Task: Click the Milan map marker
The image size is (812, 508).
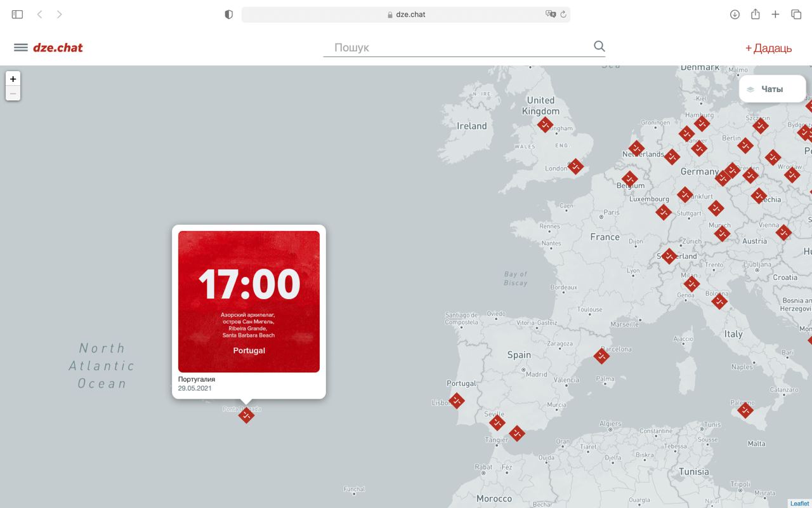Action: 692,283
